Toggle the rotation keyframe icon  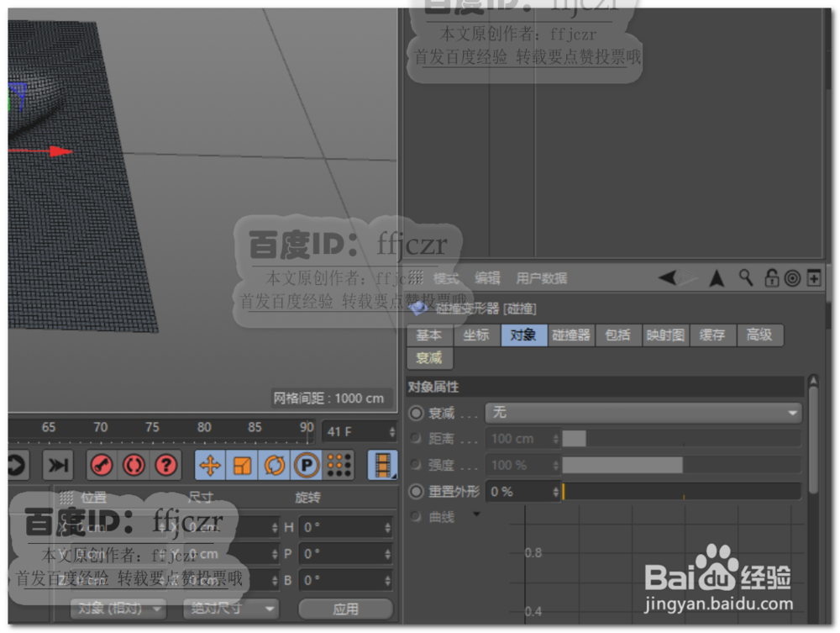275,465
